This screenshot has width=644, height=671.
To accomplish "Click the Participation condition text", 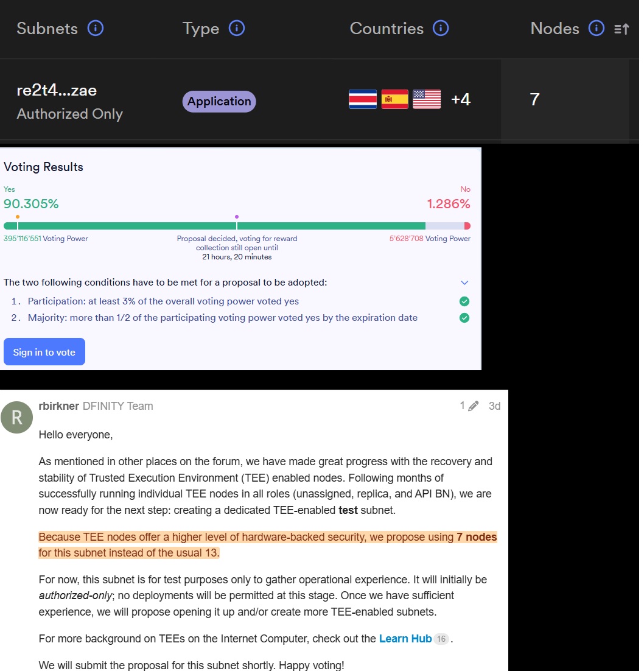I will (x=163, y=301).
